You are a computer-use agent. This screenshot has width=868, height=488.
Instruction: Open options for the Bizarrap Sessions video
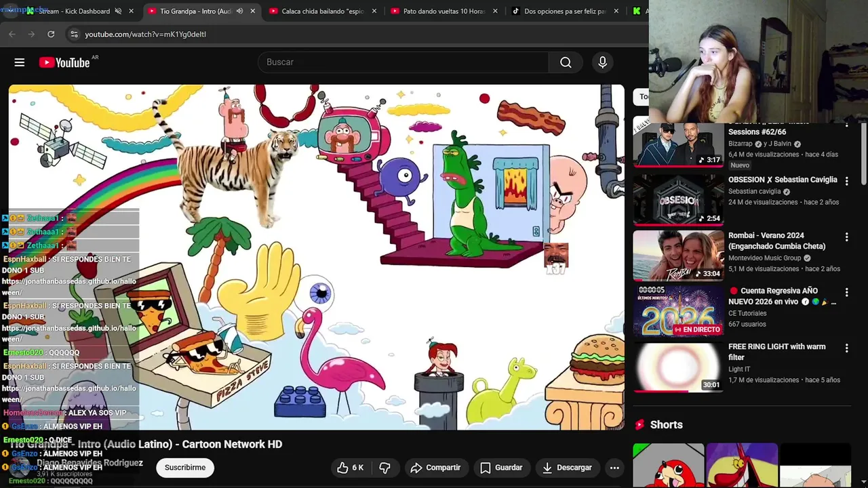point(846,126)
